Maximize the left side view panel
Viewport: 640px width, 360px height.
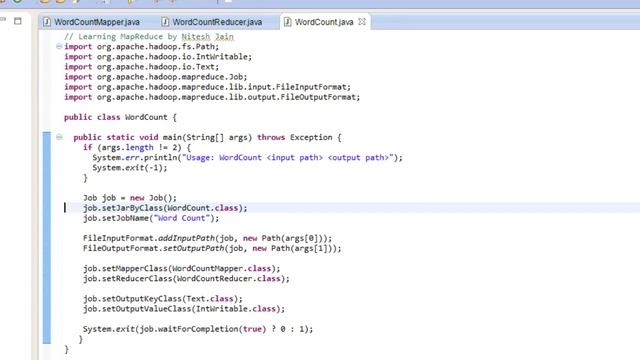coord(18,21)
